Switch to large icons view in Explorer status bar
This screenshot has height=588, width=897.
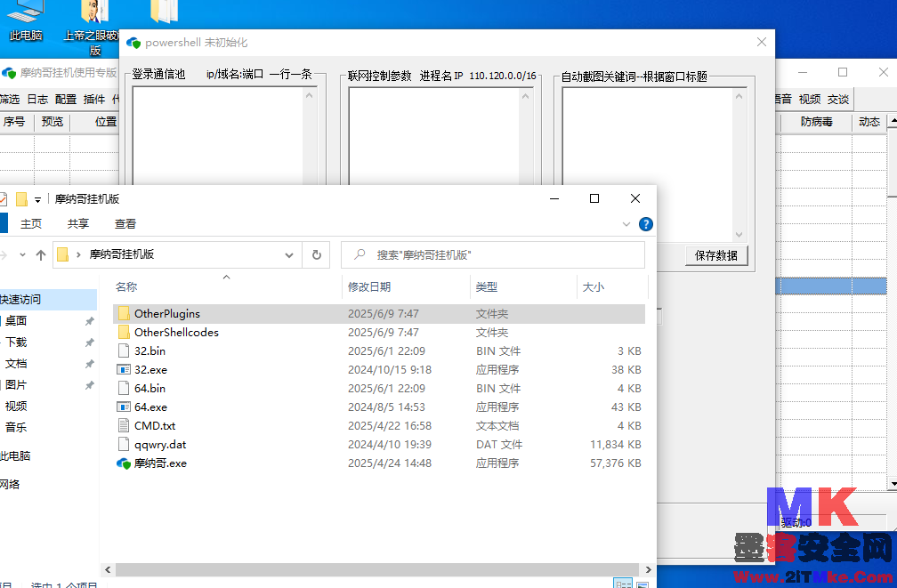pos(643,584)
